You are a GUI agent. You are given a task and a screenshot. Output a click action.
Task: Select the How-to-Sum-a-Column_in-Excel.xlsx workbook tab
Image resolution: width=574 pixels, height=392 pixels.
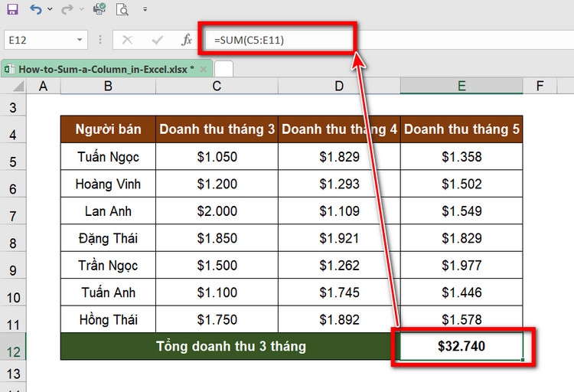pos(106,69)
